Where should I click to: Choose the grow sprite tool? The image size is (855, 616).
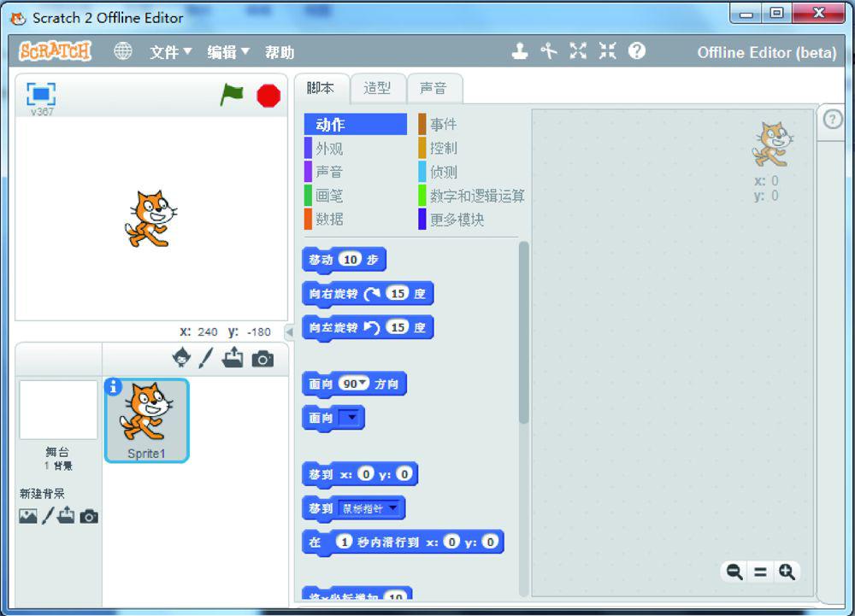pyautogui.click(x=578, y=51)
